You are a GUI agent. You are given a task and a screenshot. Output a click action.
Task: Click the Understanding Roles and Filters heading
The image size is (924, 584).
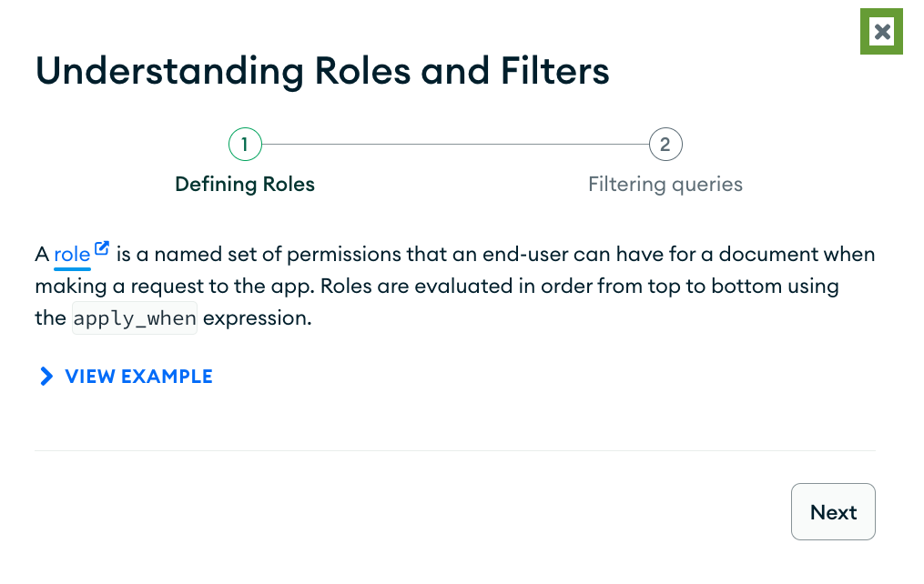click(322, 71)
